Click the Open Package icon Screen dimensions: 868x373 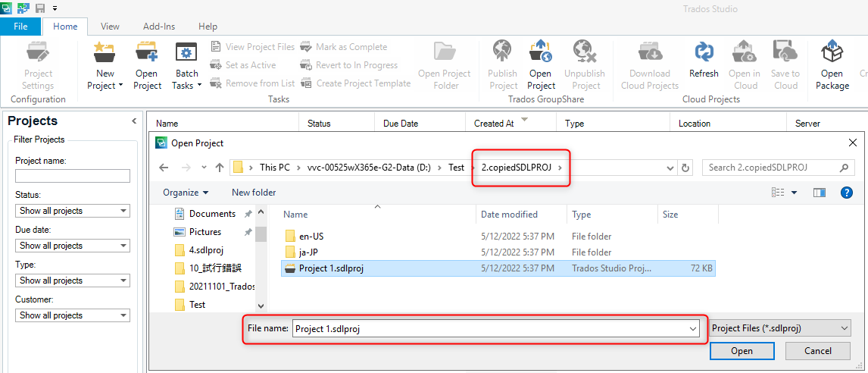coord(832,55)
